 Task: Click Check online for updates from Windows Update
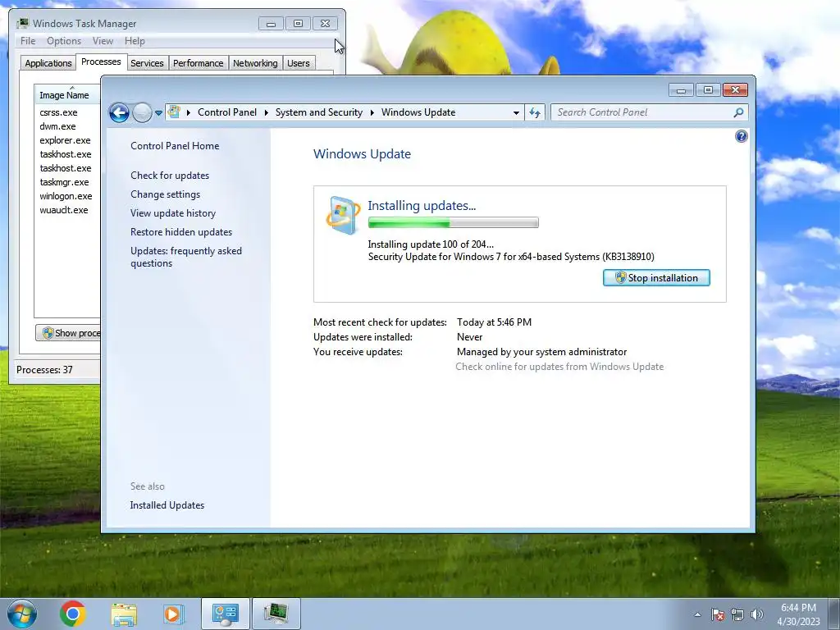tap(559, 367)
